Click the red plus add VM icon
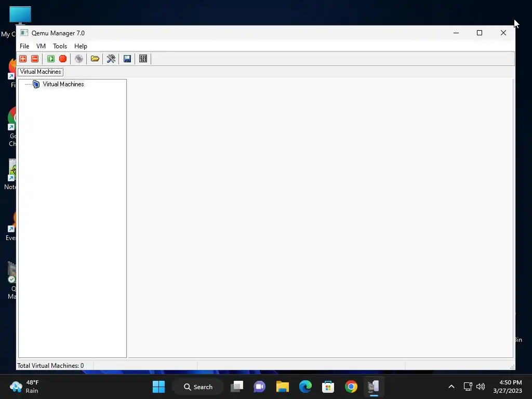The width and height of the screenshot is (532, 399). [23, 59]
